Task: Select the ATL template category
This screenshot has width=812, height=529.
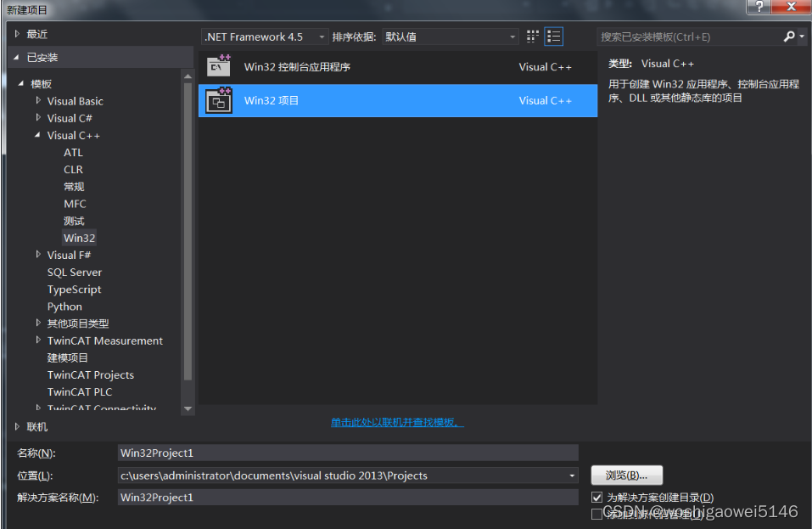Action: [73, 152]
